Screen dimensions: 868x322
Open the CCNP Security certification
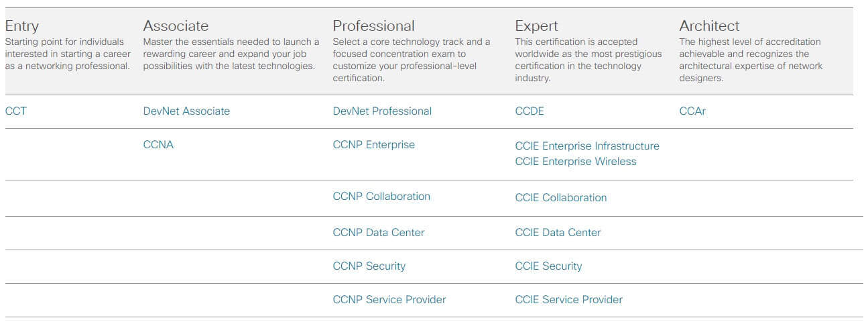(x=369, y=266)
